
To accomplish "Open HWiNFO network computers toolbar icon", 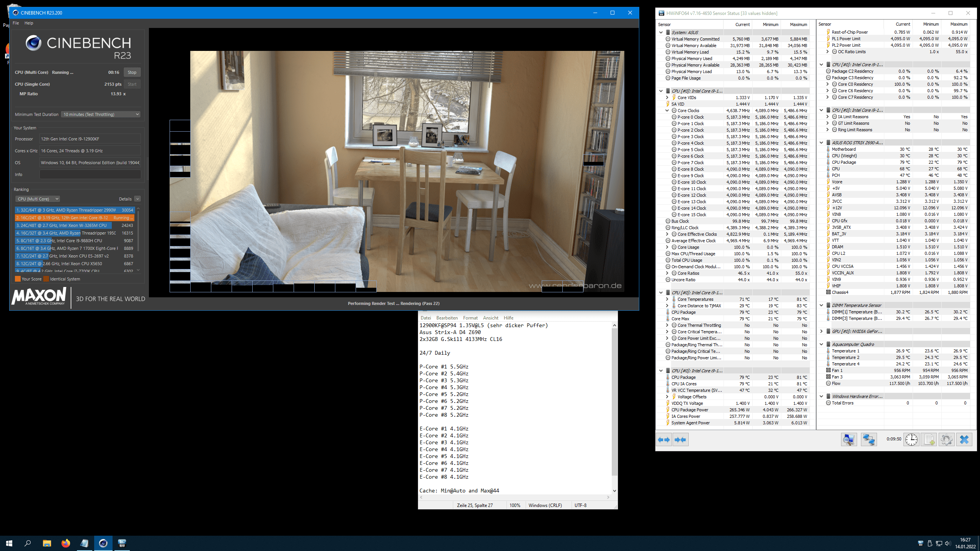I will click(869, 440).
